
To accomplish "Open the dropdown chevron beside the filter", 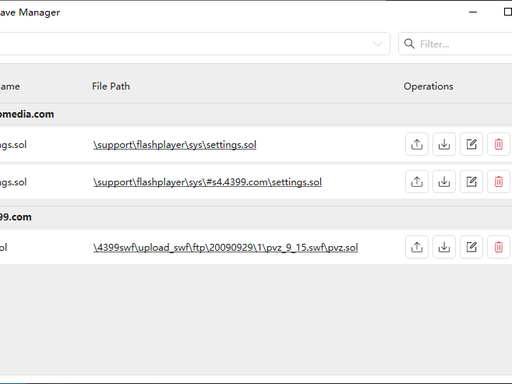I will click(378, 44).
